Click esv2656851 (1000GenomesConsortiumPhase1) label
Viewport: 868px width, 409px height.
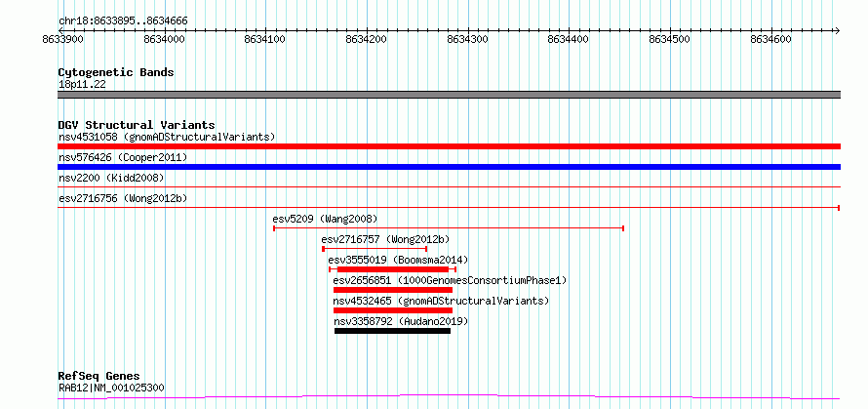click(x=450, y=280)
